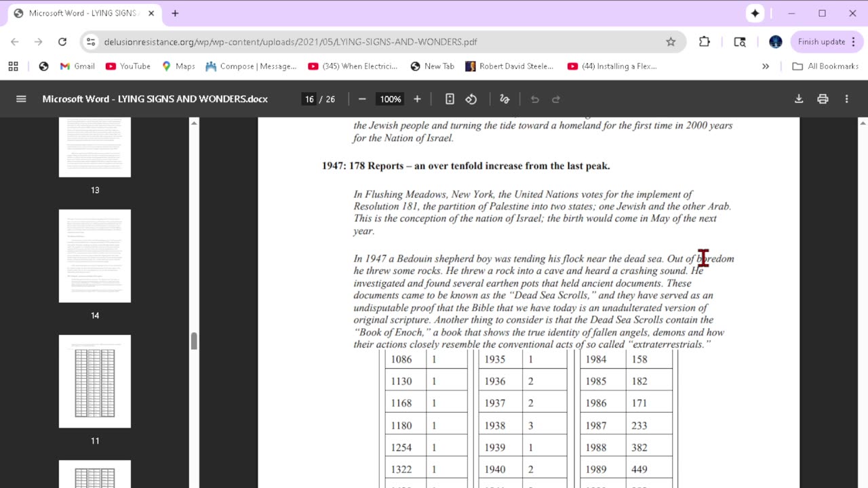The image size is (868, 488).
Task: Click the table value 449
Action: 639,469
